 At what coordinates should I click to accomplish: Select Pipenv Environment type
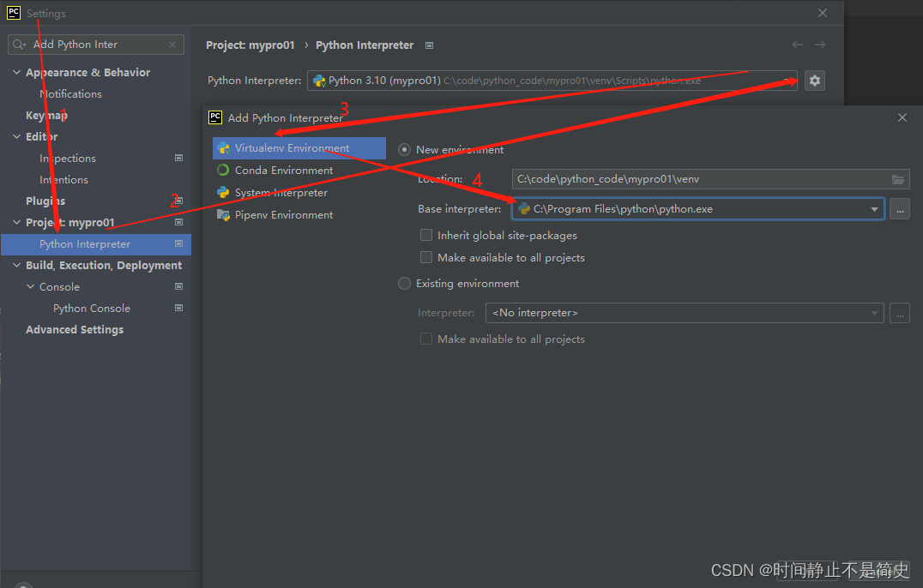point(299,214)
